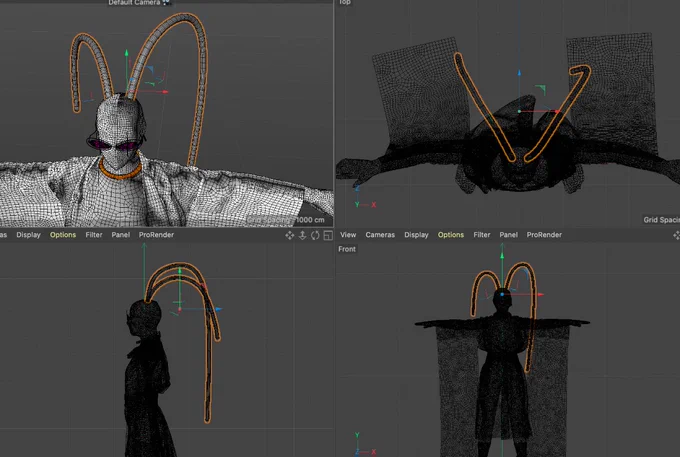Grab the green Y-axis arrow in the side-view viewport
The height and width of the screenshot is (457, 680).
(x=180, y=271)
